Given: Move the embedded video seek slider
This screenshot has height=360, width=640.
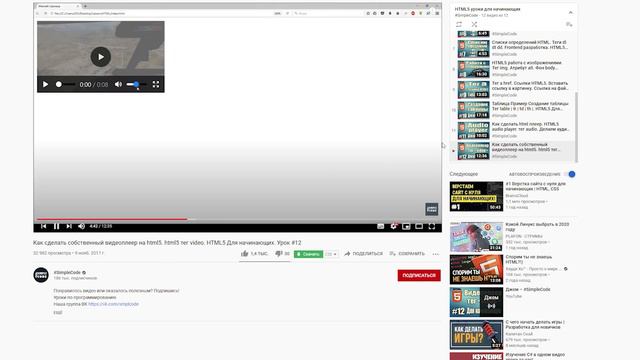Looking at the screenshot, I should (x=65, y=84).
